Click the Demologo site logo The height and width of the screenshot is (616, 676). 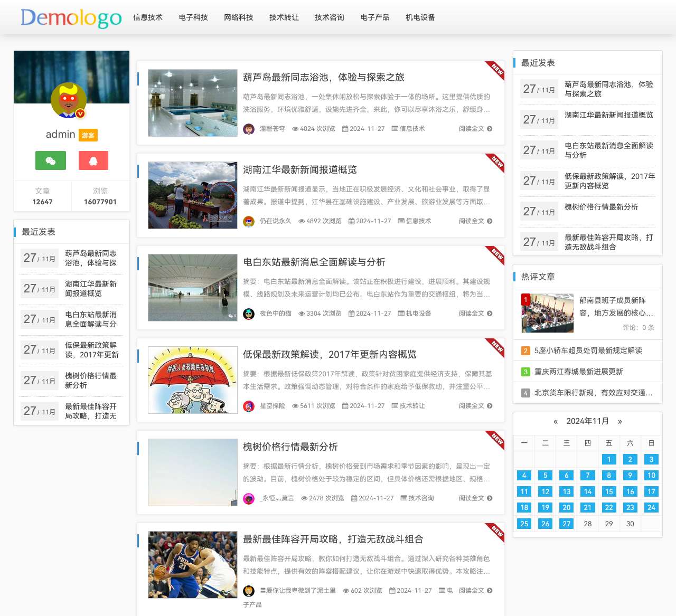pos(71,18)
